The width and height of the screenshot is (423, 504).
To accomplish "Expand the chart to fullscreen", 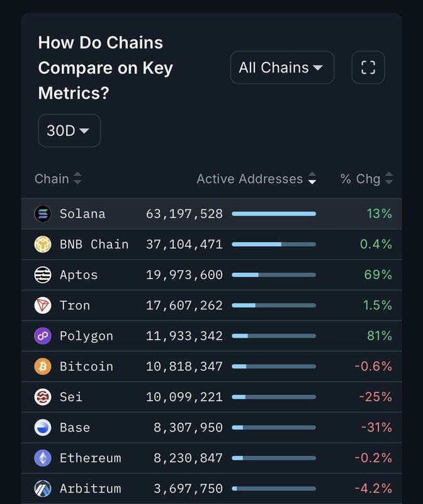I will tap(368, 67).
